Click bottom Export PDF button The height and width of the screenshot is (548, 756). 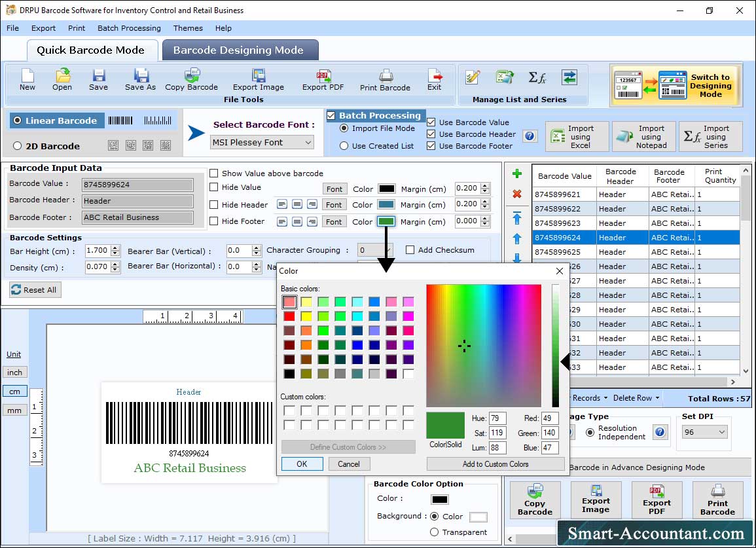pyautogui.click(x=657, y=500)
